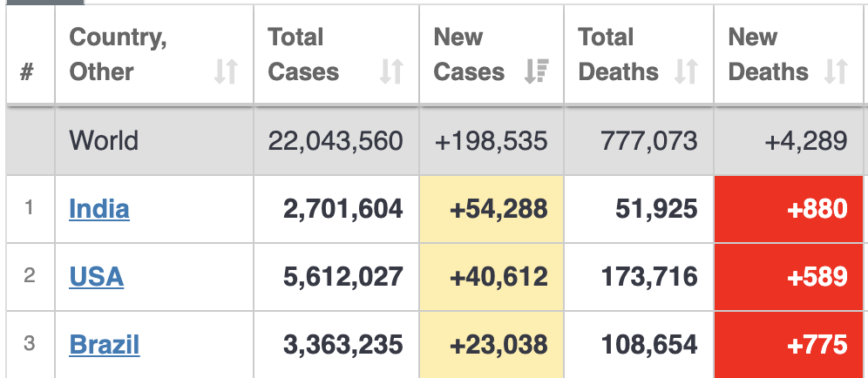Screen dimensions: 868x378
Task: Click sort arrows icon beside Total Cases
Action: coord(391,71)
